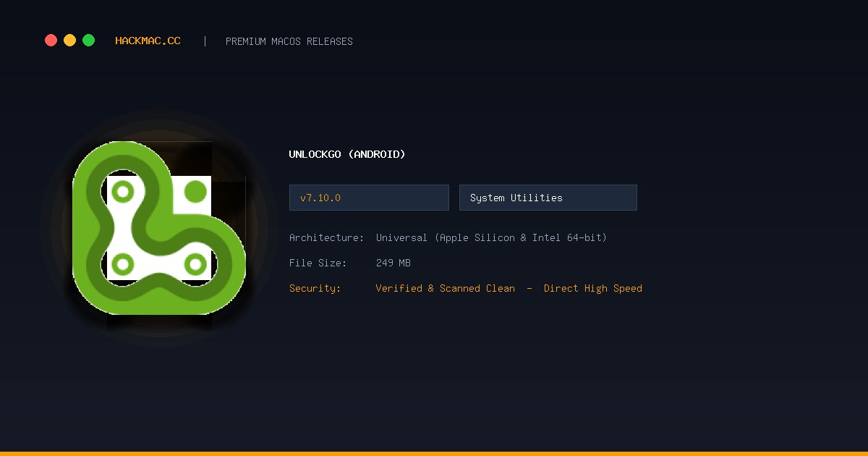Click the System Utilities category box

548,198
